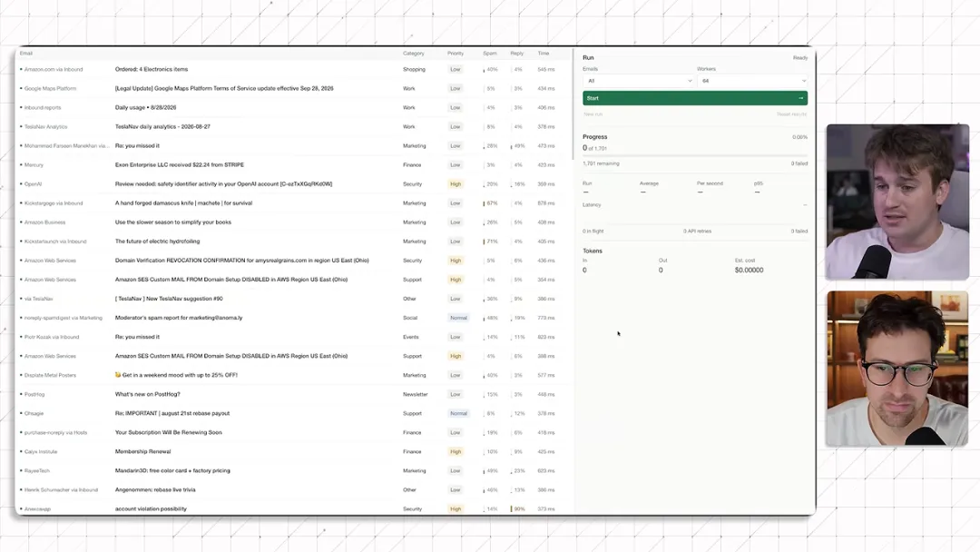
Task: Click the Time column header
Action: point(544,54)
